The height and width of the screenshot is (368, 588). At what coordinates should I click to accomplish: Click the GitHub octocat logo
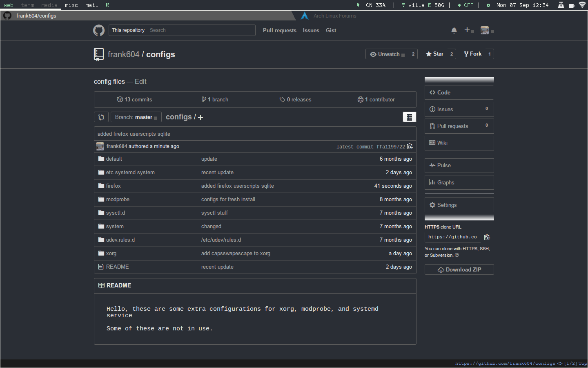[x=99, y=30]
